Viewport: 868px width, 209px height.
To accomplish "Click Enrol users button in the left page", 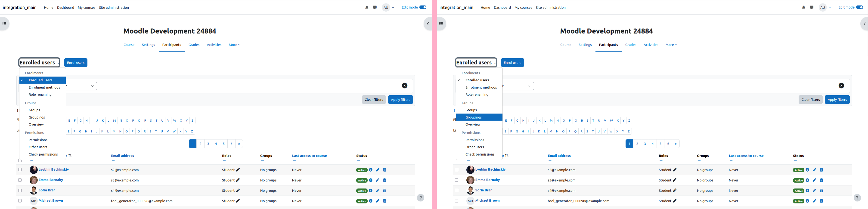I will coord(76,63).
